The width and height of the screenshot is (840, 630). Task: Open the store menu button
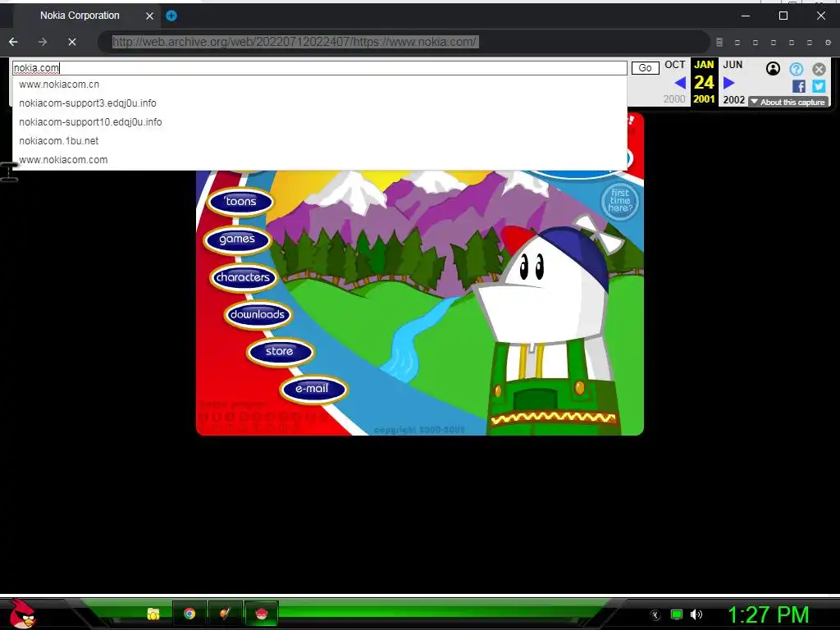pos(280,351)
